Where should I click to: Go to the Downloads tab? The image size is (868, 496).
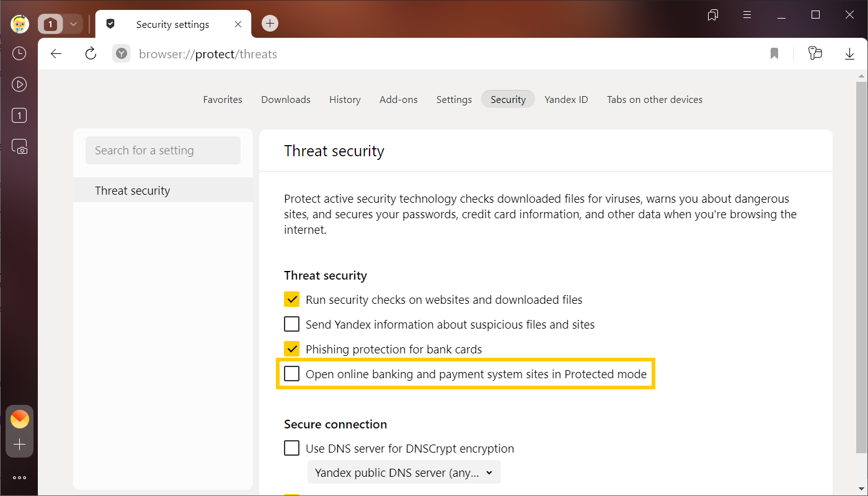click(286, 99)
